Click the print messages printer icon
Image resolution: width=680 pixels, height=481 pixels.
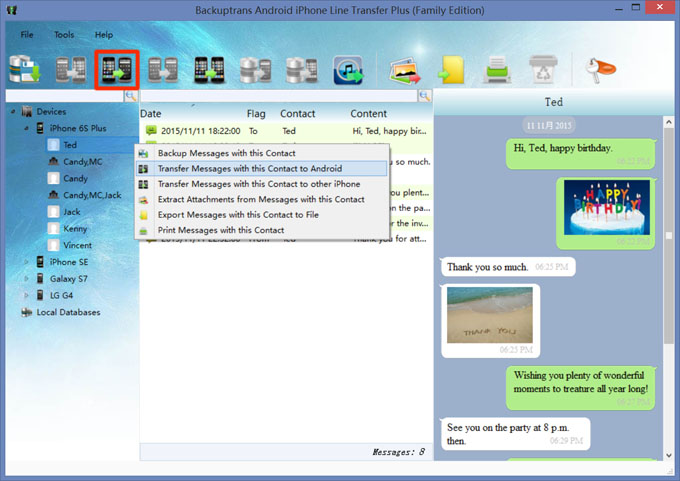coord(497,69)
